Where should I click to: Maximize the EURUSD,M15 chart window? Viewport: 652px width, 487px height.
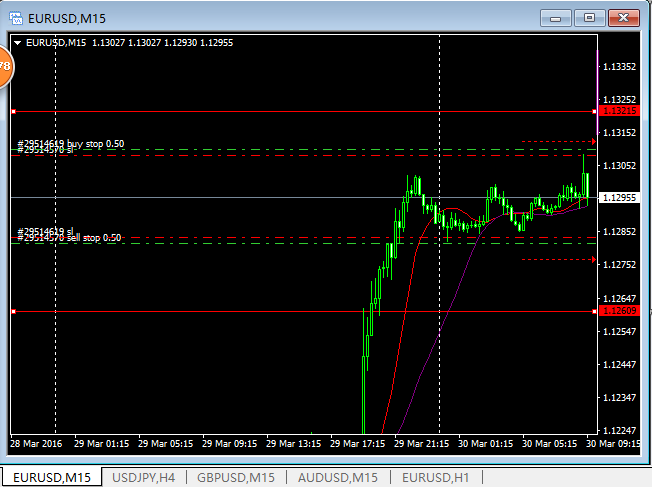click(590, 17)
